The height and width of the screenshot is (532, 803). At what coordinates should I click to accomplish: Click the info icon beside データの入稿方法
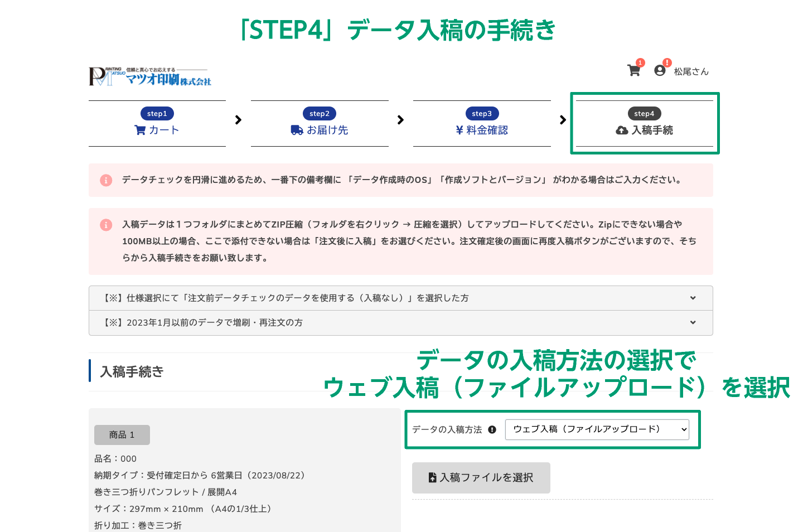click(x=492, y=429)
